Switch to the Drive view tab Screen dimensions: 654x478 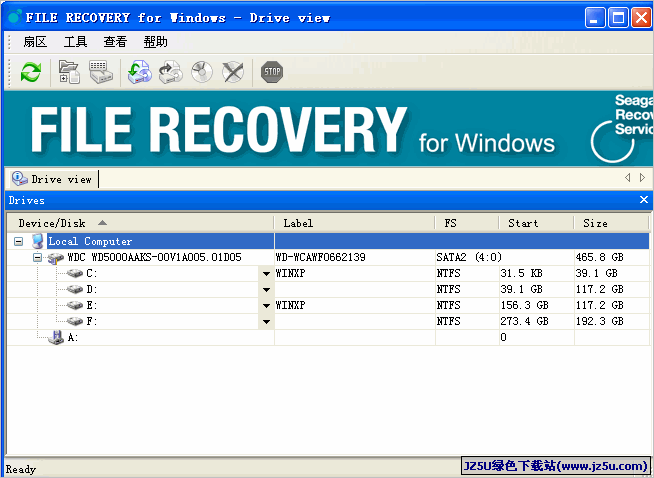[x=53, y=179]
